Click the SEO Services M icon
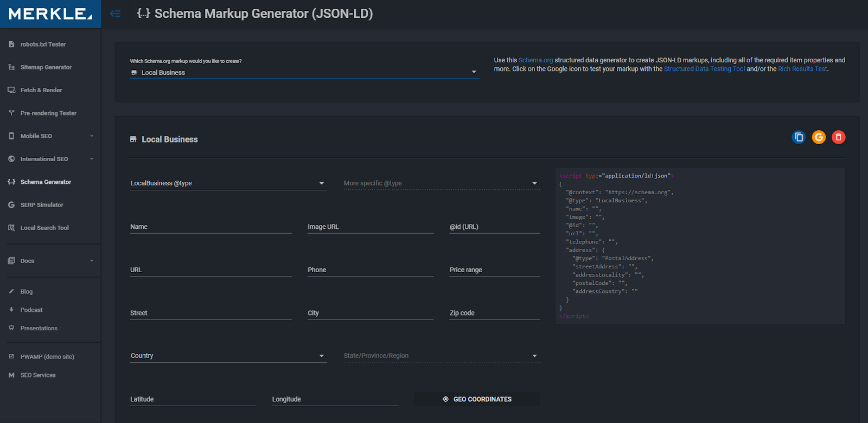The image size is (868, 423). (x=11, y=375)
